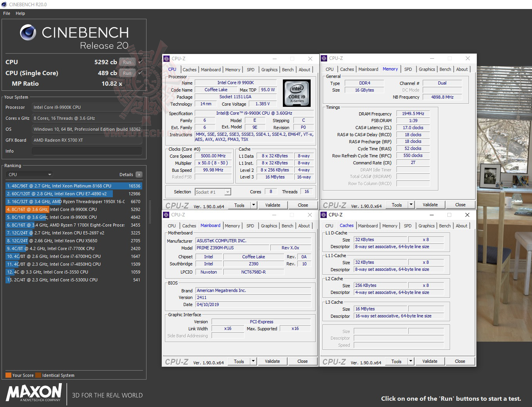Click the large Cinebench Release 20 logo

(x=74, y=37)
